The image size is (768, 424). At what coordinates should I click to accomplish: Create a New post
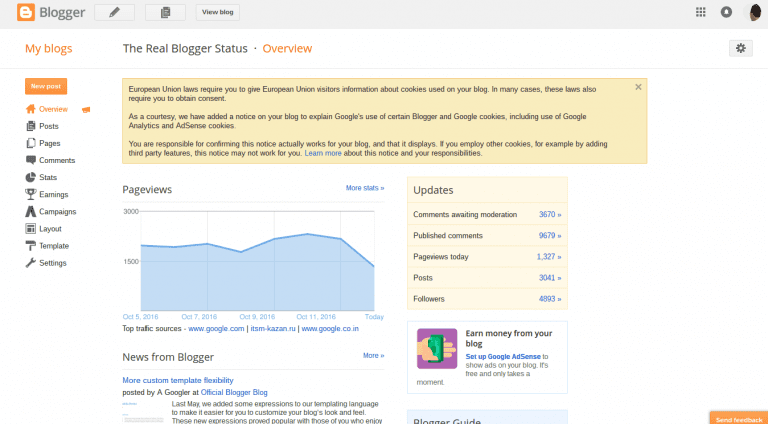point(45,86)
